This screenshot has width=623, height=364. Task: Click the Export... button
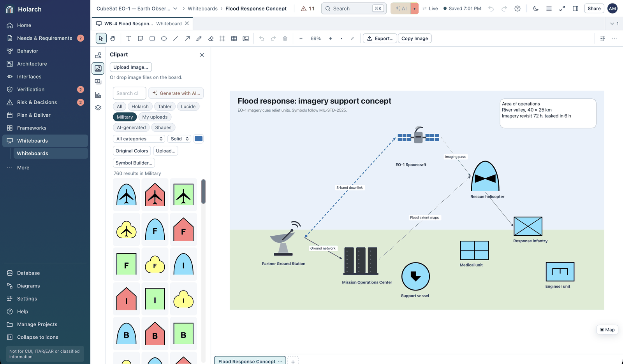click(x=380, y=38)
